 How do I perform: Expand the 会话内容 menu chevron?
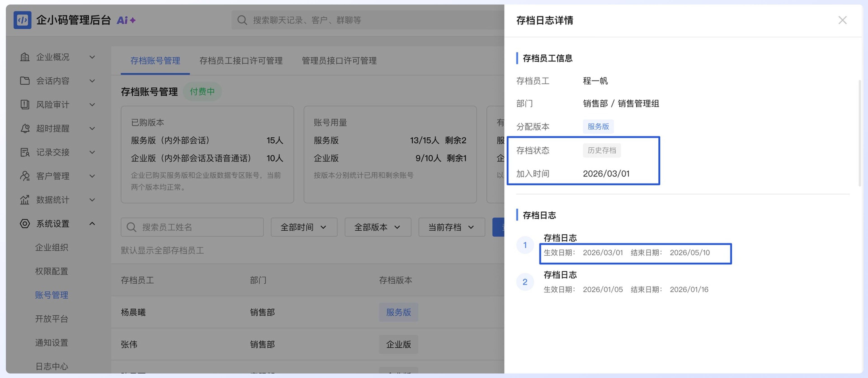[92, 81]
